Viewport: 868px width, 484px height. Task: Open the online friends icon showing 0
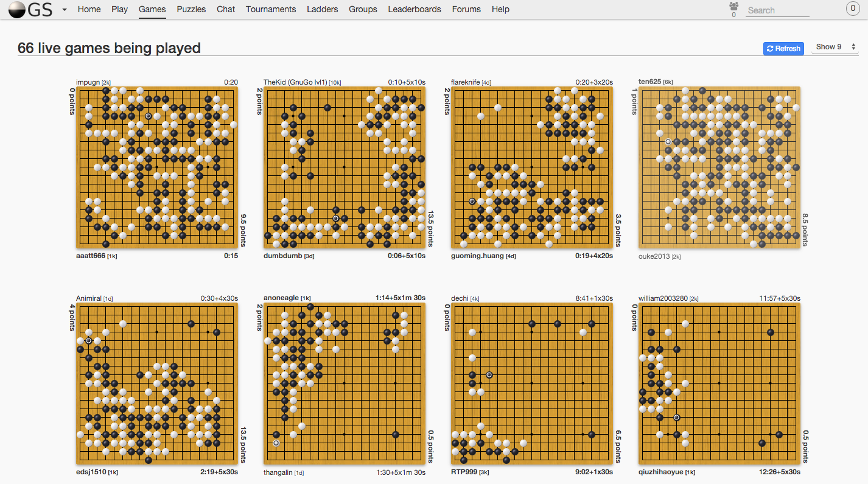(733, 7)
